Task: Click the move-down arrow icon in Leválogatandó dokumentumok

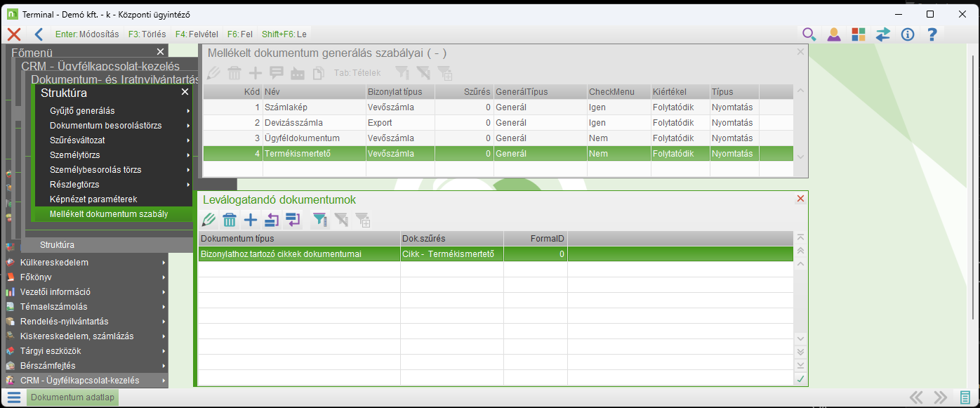Action: (x=293, y=220)
